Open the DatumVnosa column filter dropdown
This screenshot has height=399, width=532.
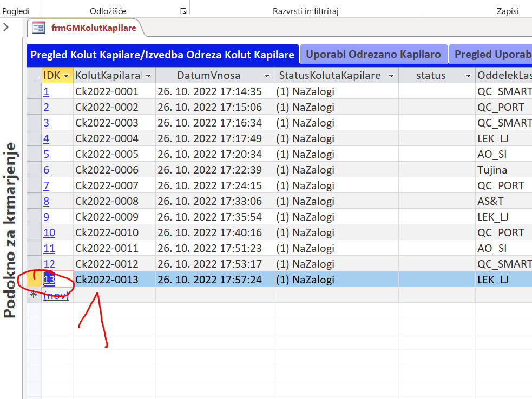267,76
